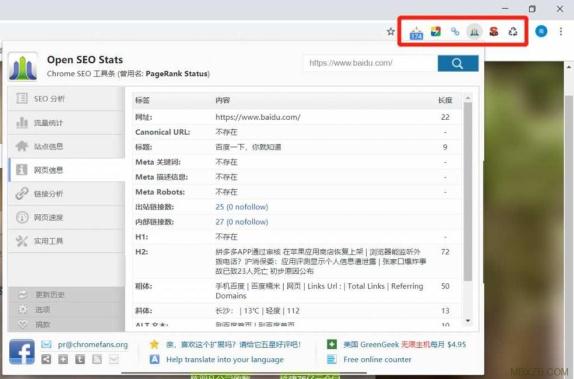This screenshot has width=574, height=379.
Task: Switch to 流量统计 sidebar tab
Action: (66, 123)
